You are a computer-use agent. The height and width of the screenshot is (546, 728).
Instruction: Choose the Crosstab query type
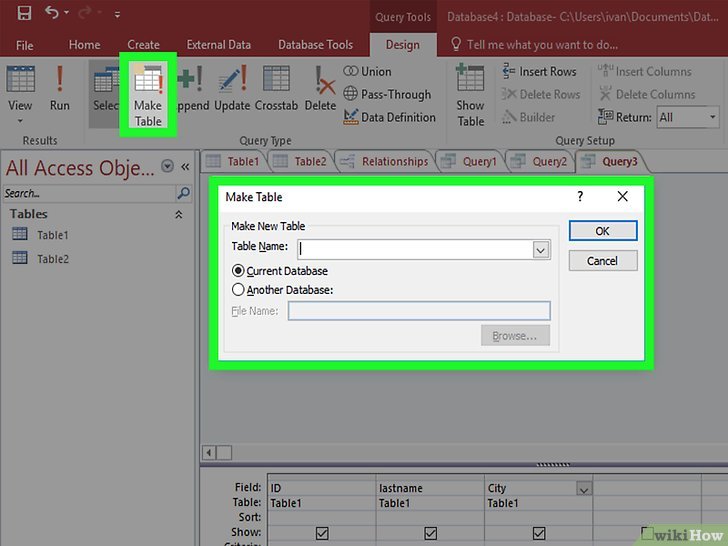click(276, 88)
